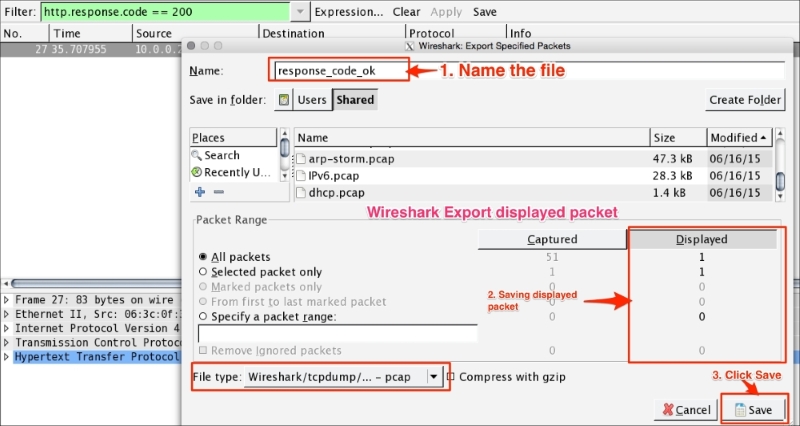
Task: Add a bookmark with the plus icon
Action: pyautogui.click(x=200, y=192)
